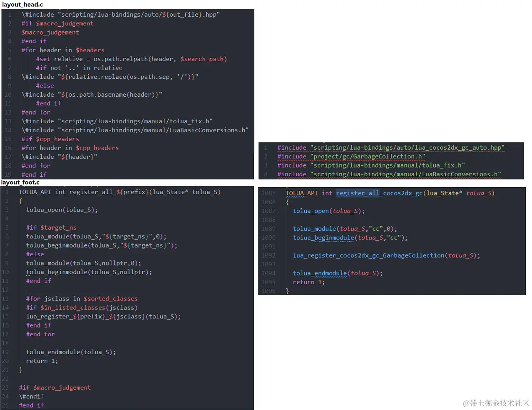Image resolution: width=532 pixels, height=410 pixels.
Task: Select the standalone "$macro_judgement" line in layout_head
Action: [x=50, y=32]
